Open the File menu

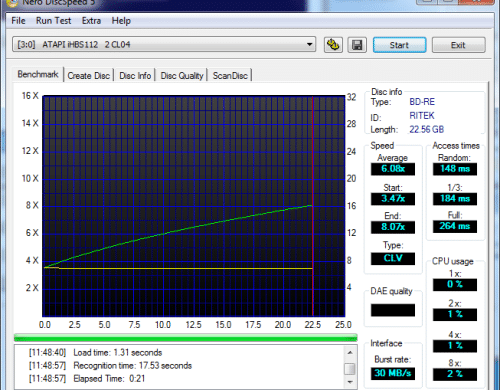point(18,21)
